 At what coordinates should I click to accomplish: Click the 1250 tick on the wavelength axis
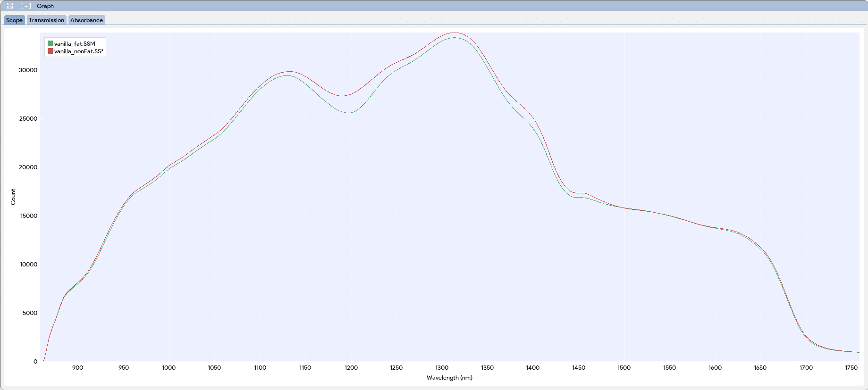click(x=396, y=368)
